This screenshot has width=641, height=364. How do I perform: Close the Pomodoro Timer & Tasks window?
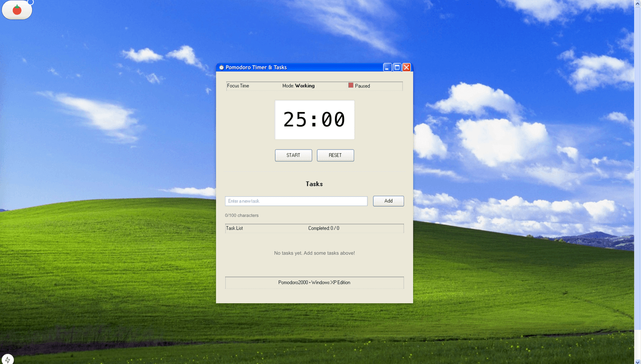pos(407,67)
